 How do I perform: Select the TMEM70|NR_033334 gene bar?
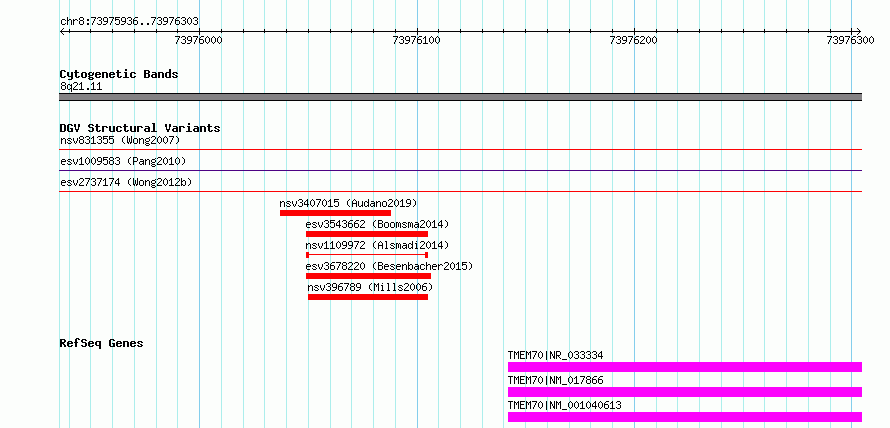pos(685,367)
